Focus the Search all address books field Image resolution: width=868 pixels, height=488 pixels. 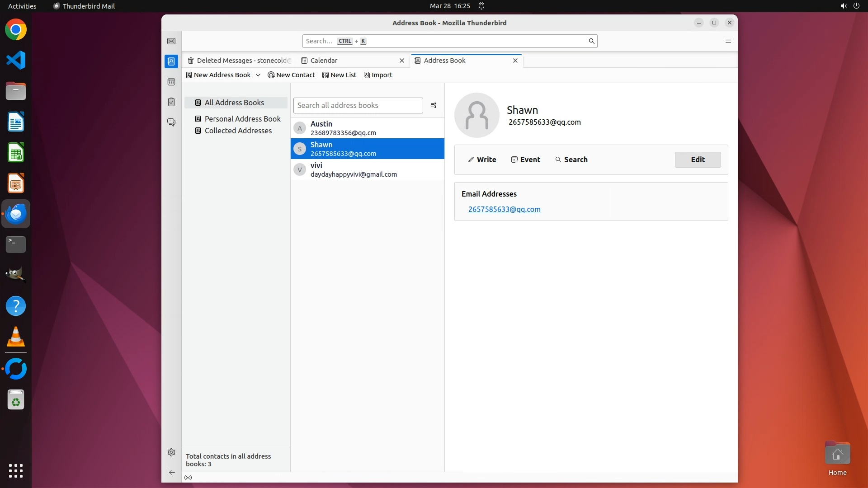pyautogui.click(x=358, y=105)
